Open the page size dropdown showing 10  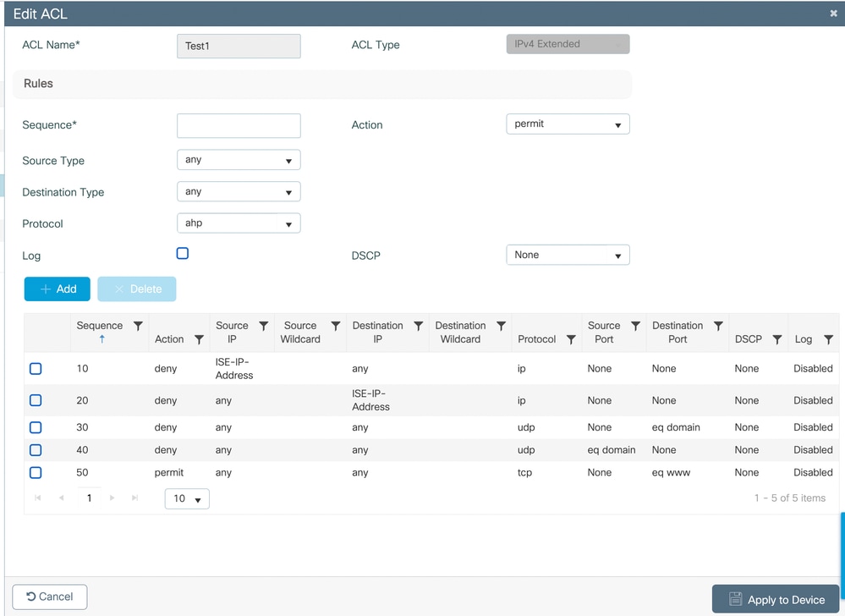(x=186, y=498)
